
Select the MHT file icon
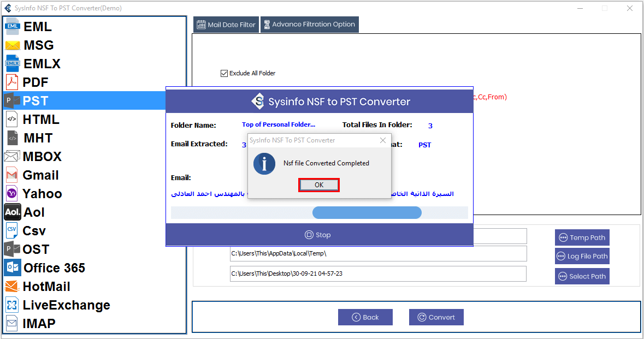[x=13, y=138]
